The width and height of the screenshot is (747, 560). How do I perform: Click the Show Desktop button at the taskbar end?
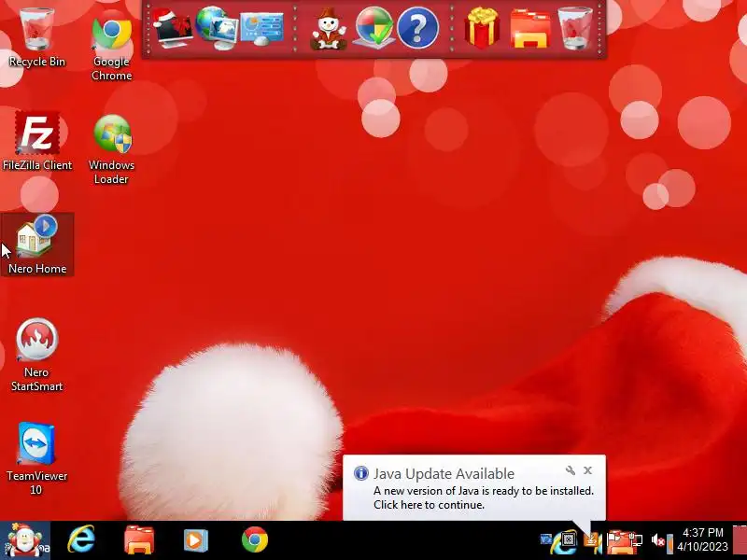pos(740,540)
